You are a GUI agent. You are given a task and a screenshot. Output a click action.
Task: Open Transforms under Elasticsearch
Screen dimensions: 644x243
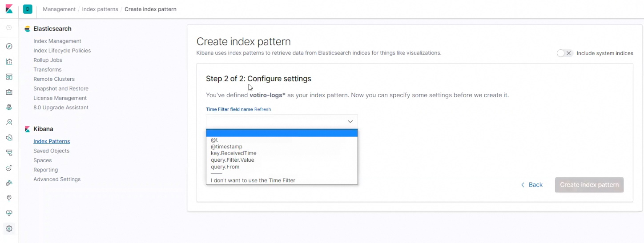pyautogui.click(x=47, y=70)
